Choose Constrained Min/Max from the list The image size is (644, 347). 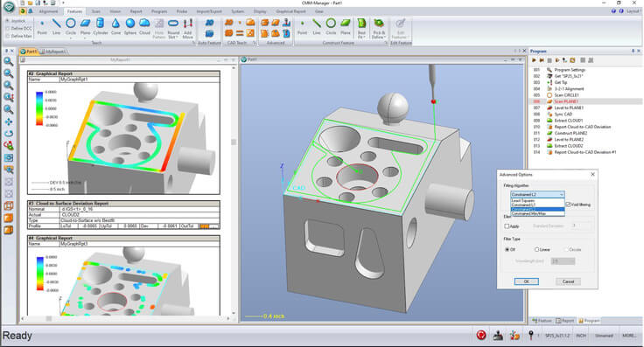coord(537,213)
